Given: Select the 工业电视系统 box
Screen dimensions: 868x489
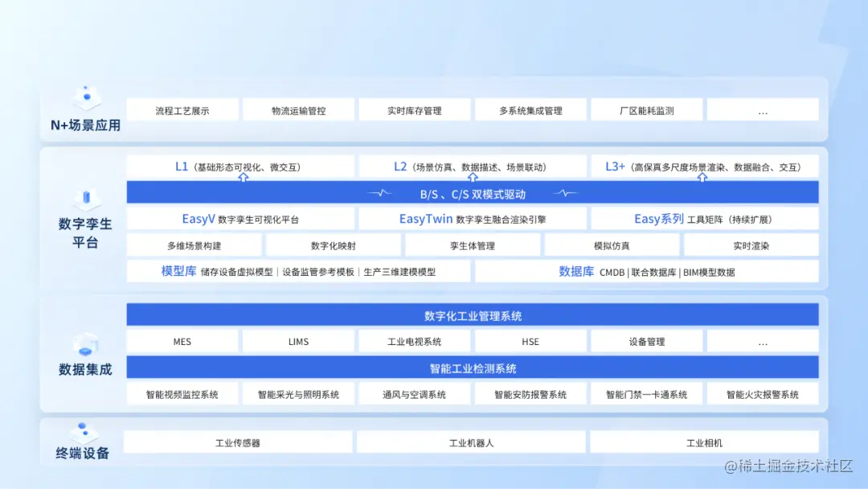Looking at the screenshot, I should pyautogui.click(x=415, y=341).
